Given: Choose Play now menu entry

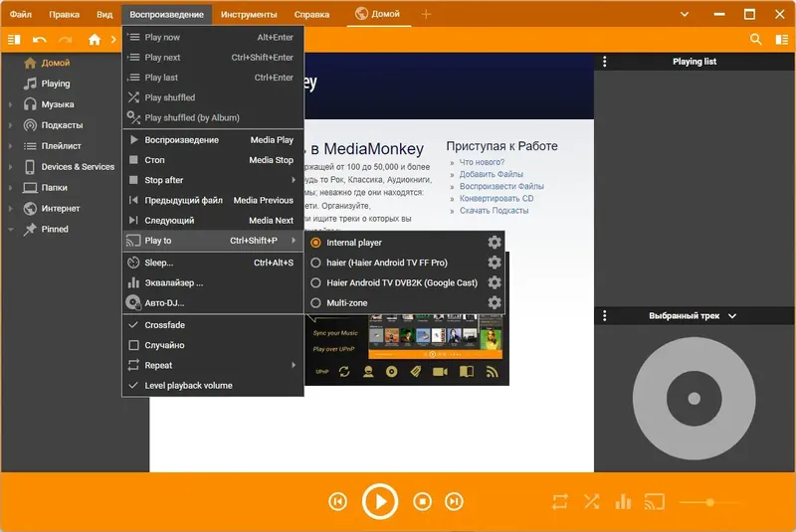Looking at the screenshot, I should tap(213, 37).
